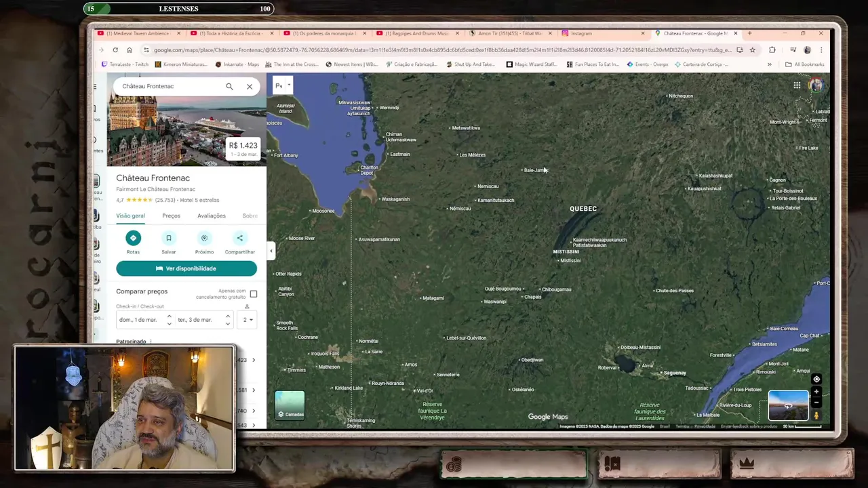This screenshot has width=868, height=488.
Task: Expand the 581 price row chevron
Action: point(254,390)
